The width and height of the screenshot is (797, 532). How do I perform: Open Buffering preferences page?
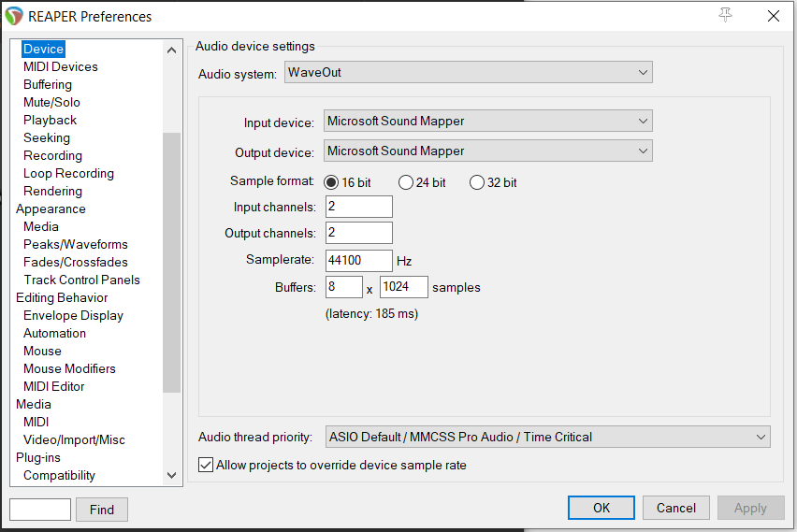point(48,84)
